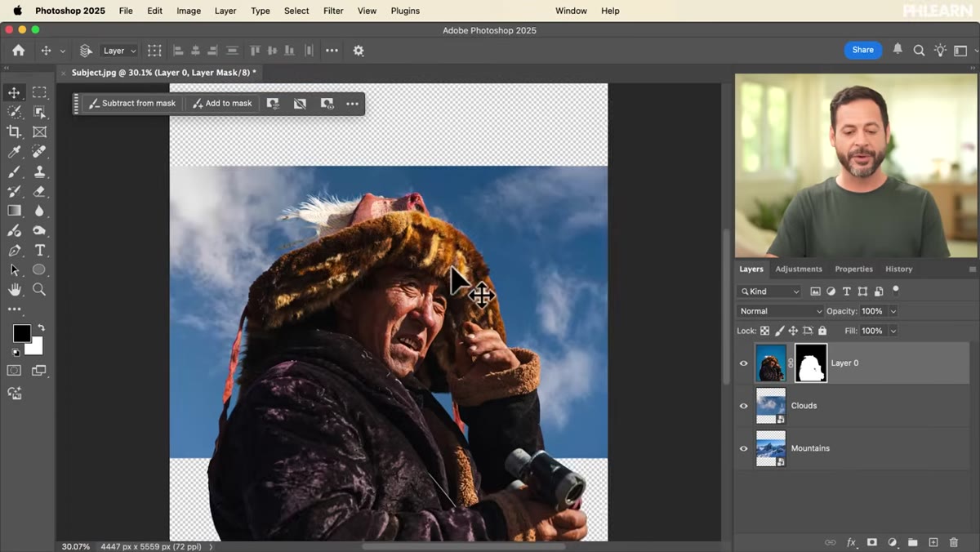Change the screen mode
The image size is (980, 552).
(38, 371)
